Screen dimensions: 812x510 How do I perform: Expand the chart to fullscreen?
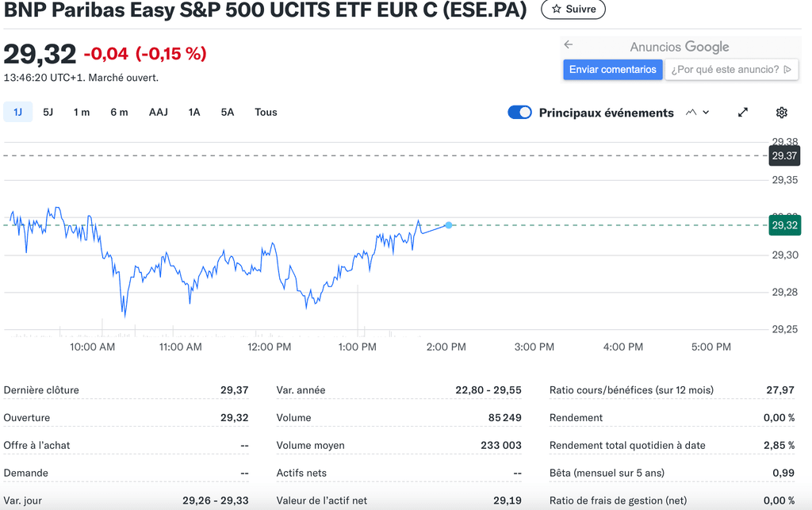pyautogui.click(x=742, y=112)
